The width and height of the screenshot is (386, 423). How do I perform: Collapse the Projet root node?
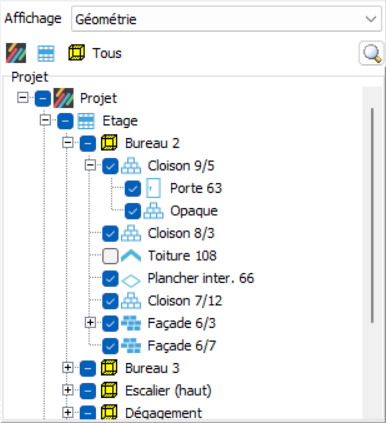(x=23, y=98)
